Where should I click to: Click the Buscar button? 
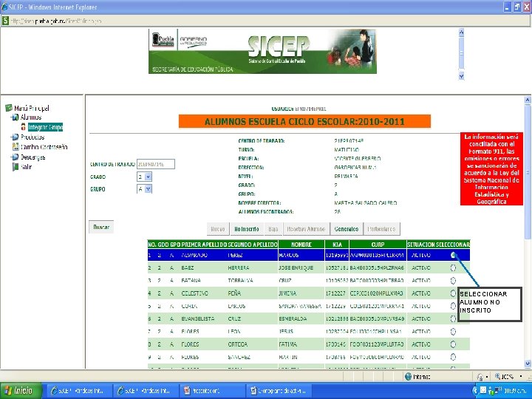coord(101,227)
